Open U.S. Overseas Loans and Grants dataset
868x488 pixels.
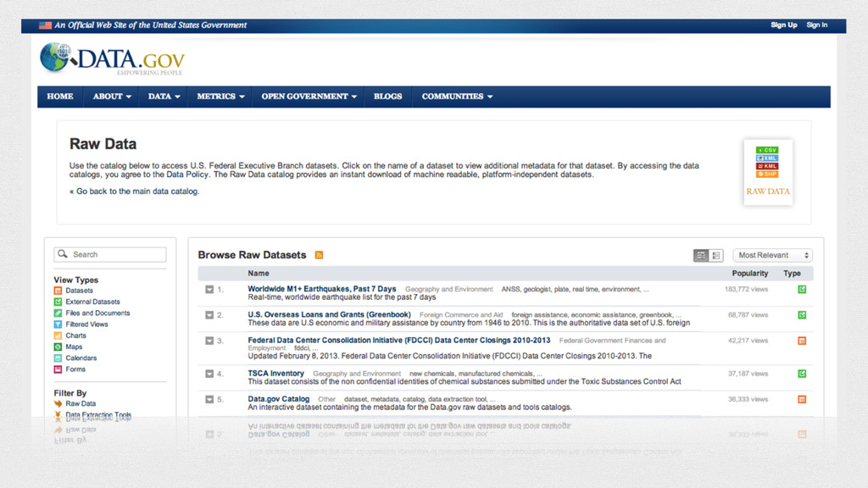(x=329, y=314)
